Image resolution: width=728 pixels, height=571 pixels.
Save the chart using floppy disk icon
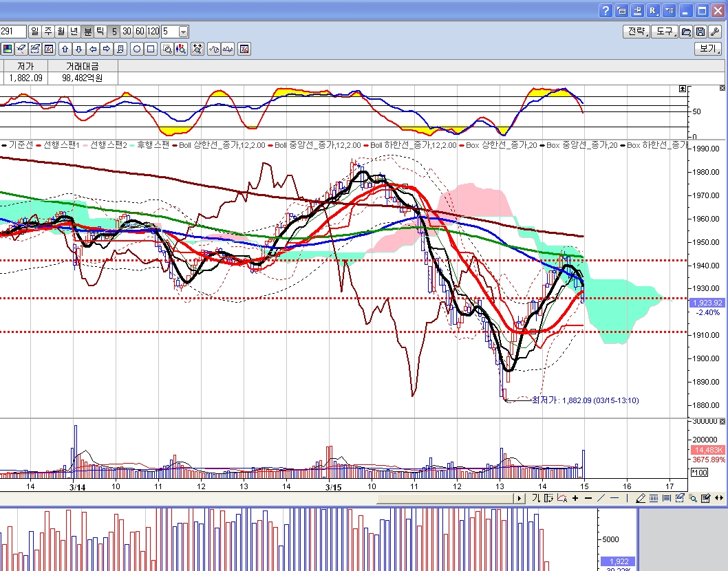pos(700,32)
